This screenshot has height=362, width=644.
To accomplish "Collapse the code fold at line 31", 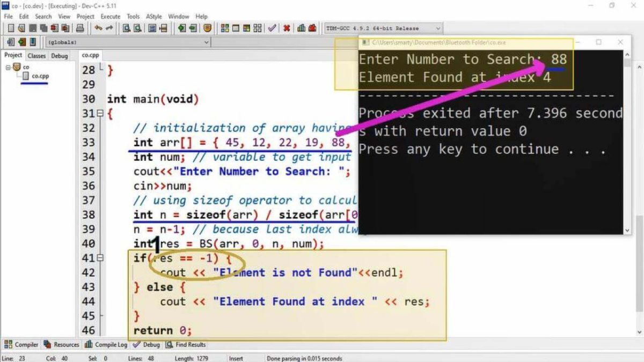I will pyautogui.click(x=100, y=114).
